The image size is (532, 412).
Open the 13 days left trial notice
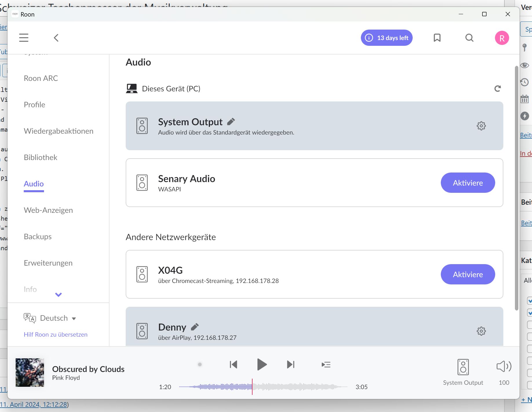[387, 38]
